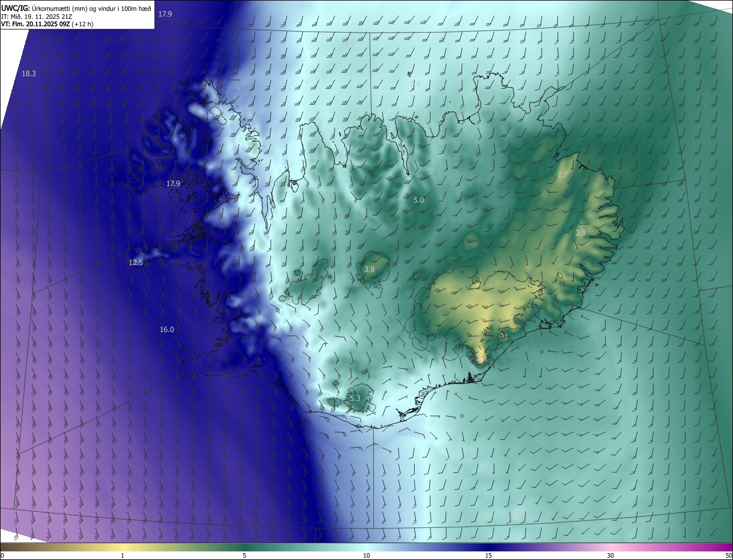This screenshot has width=733, height=560.
Task: Click the 5.3 value label near the south coast
Action: point(354,398)
